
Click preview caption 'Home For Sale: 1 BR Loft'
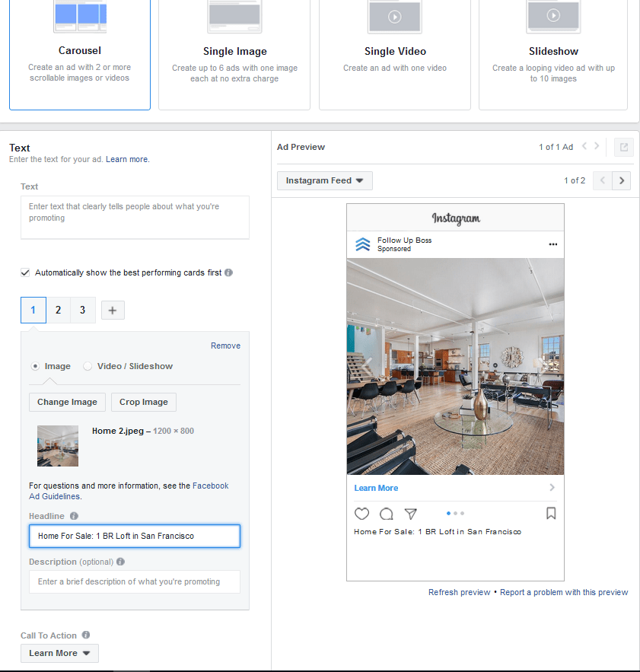438,532
